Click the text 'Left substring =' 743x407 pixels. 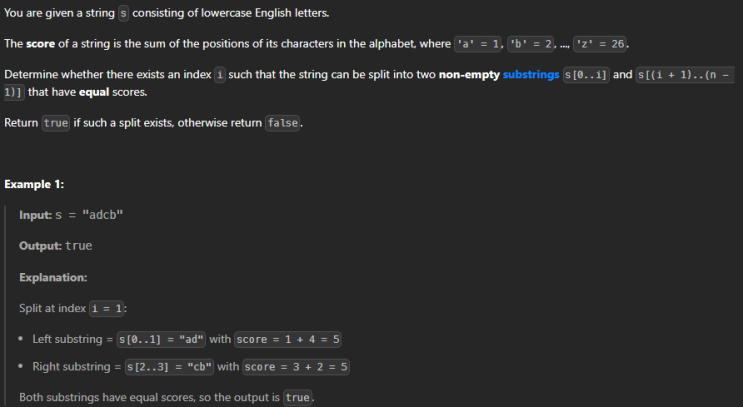(73, 340)
